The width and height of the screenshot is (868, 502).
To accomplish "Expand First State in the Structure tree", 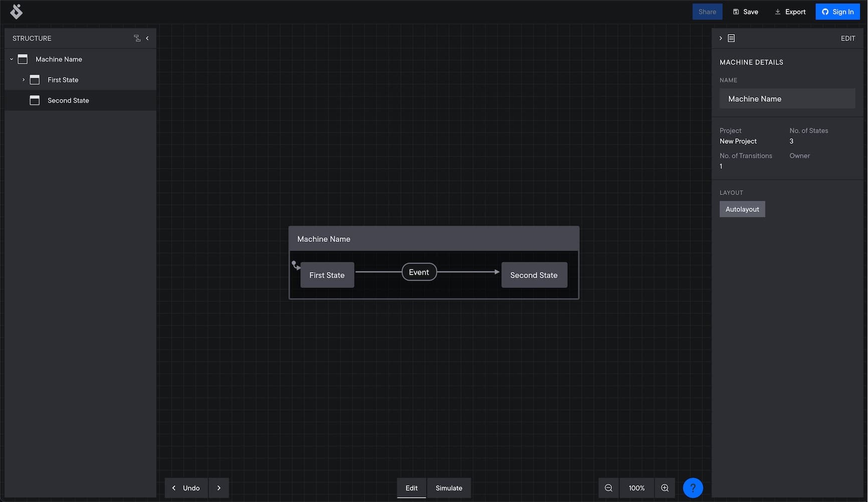I will (x=23, y=80).
